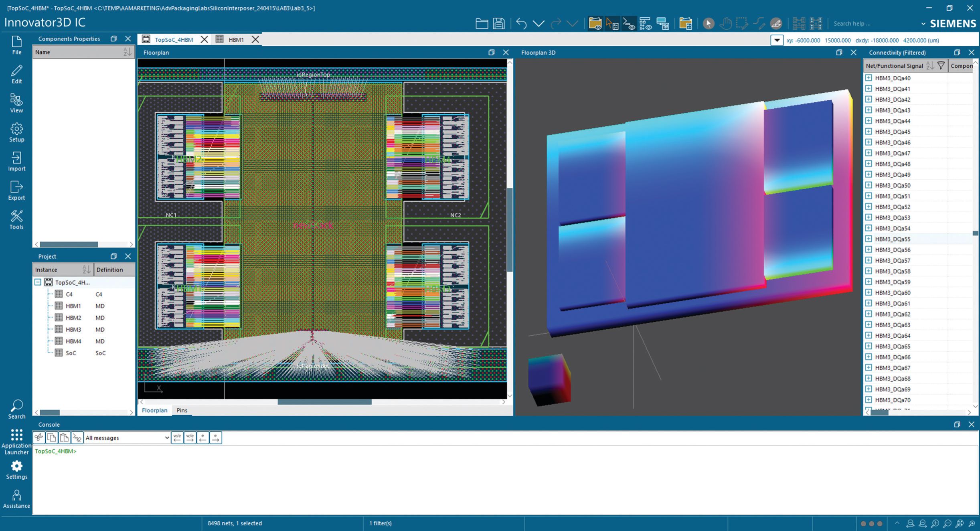Switch to the HBM1 document tab
980x531 pixels.
(235, 39)
